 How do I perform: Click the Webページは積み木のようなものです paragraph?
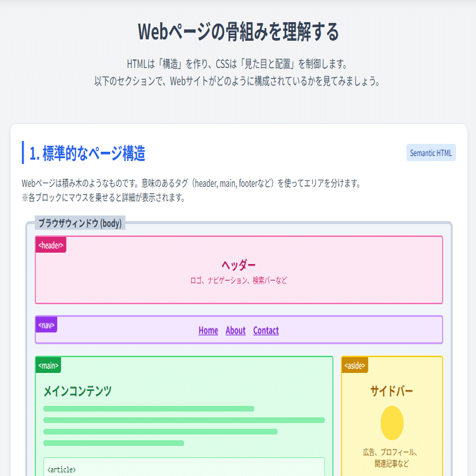point(191,183)
